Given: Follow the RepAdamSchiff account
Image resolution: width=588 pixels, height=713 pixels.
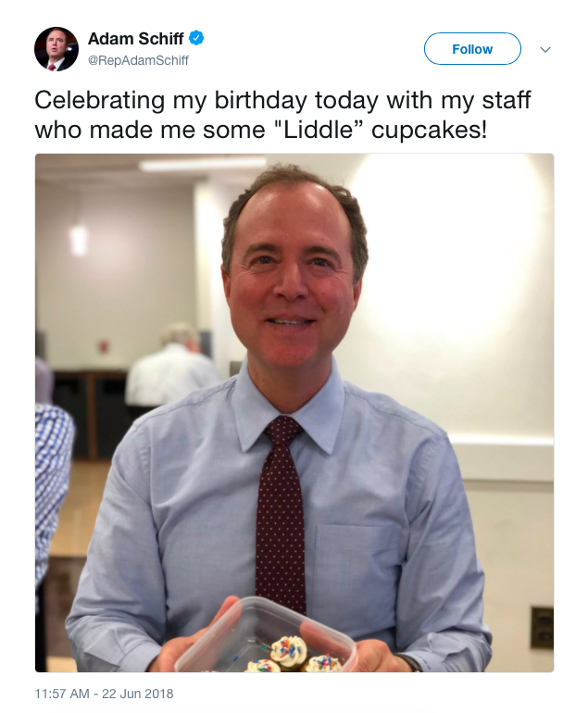Looking at the screenshot, I should pyautogui.click(x=472, y=49).
